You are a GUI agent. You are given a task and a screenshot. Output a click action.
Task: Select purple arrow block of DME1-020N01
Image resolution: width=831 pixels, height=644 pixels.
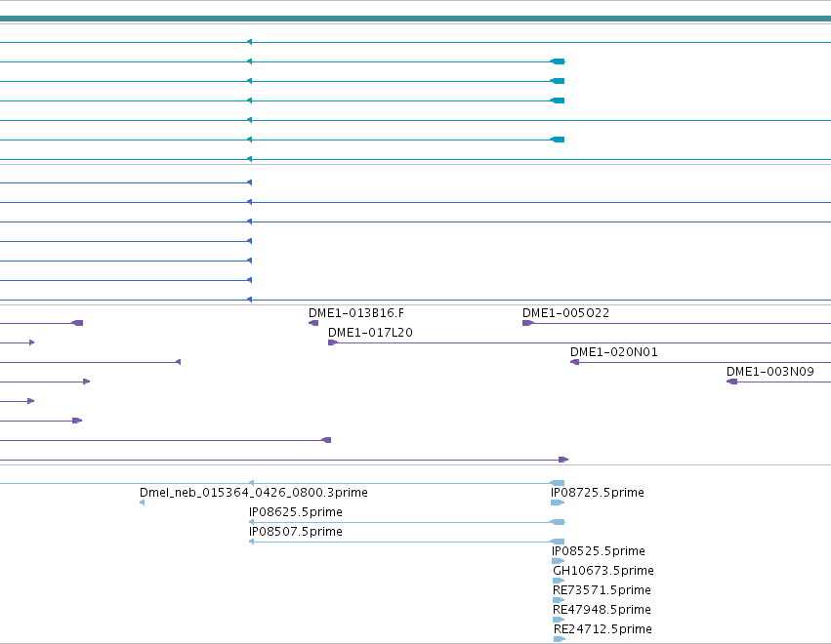[574, 362]
